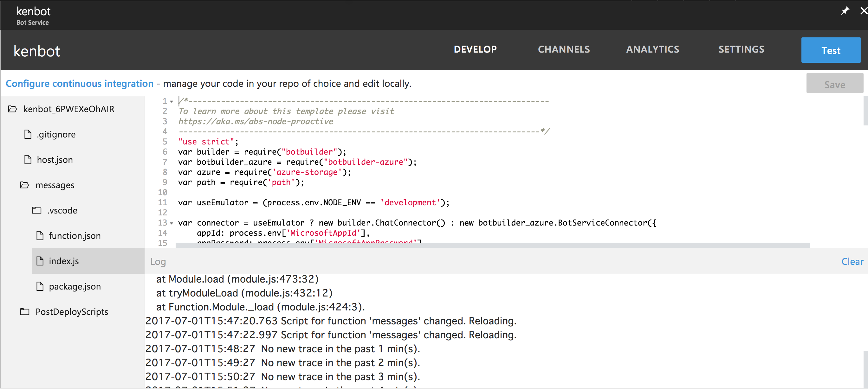Open host.json in the editor
Viewport: 868px width, 389px height.
pos(55,160)
